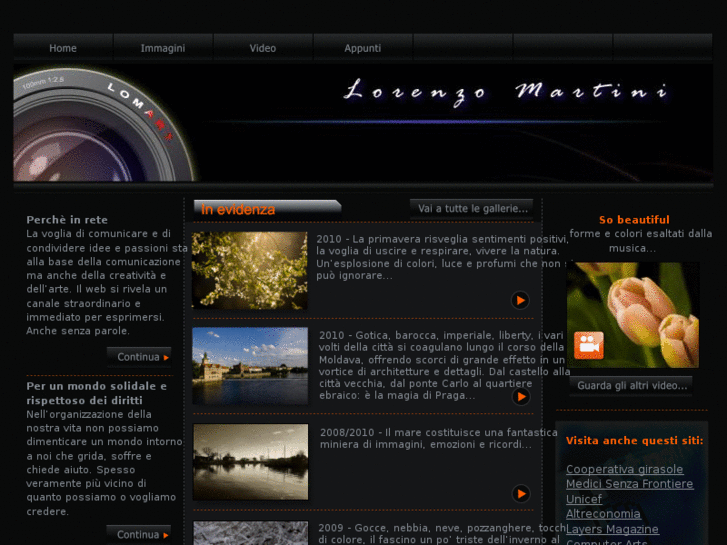The height and width of the screenshot is (545, 727).
Task: Click the 2010 La primavera description text
Action: [442, 257]
